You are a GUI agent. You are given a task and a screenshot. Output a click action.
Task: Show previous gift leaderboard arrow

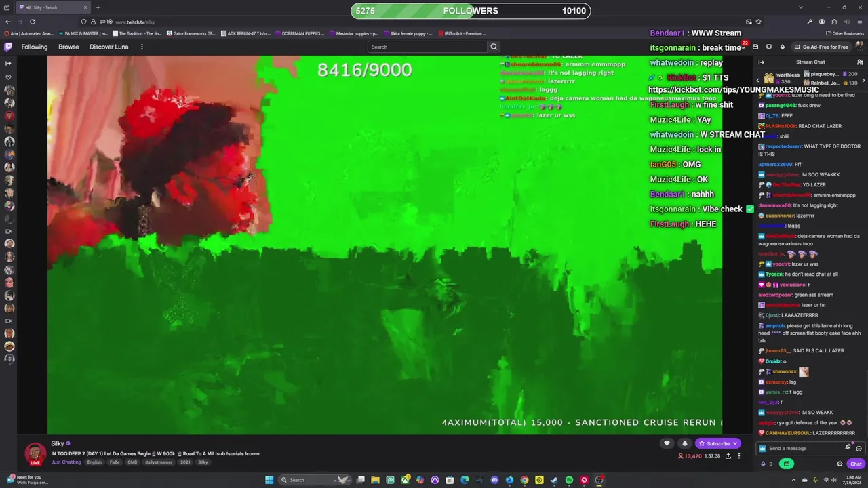point(758,80)
